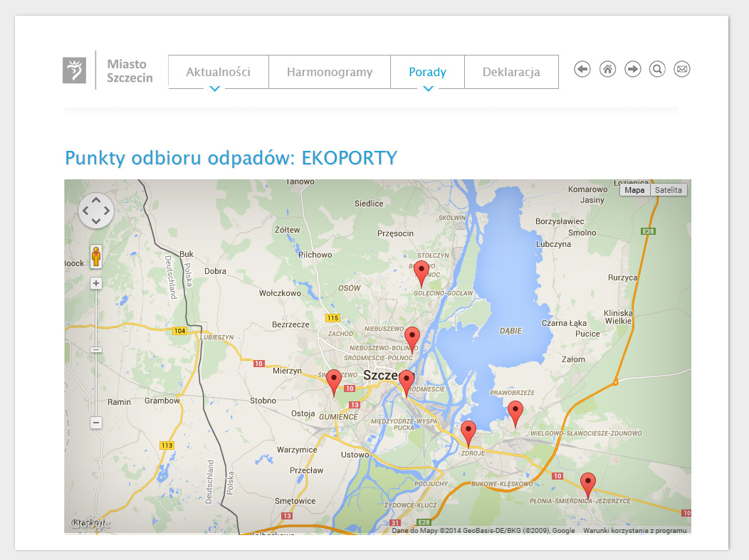The width and height of the screenshot is (749, 560).
Task: Open the Porady tab
Action: click(427, 72)
